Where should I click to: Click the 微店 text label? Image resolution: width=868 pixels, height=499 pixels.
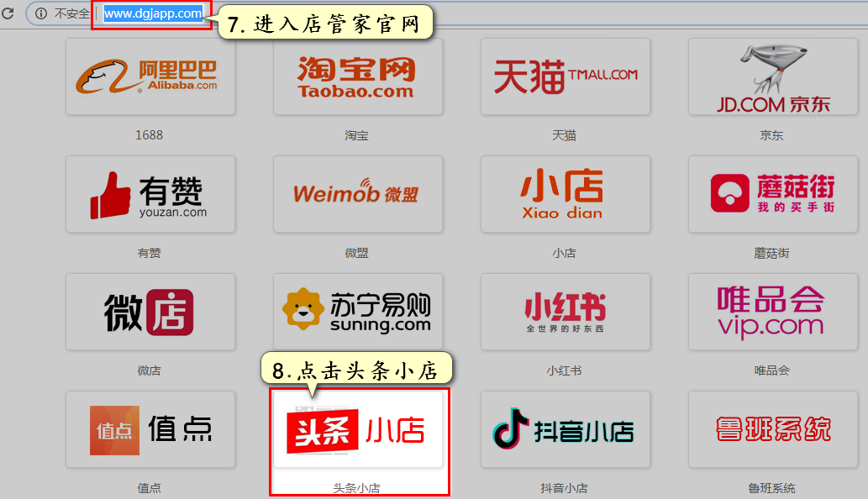tap(149, 370)
